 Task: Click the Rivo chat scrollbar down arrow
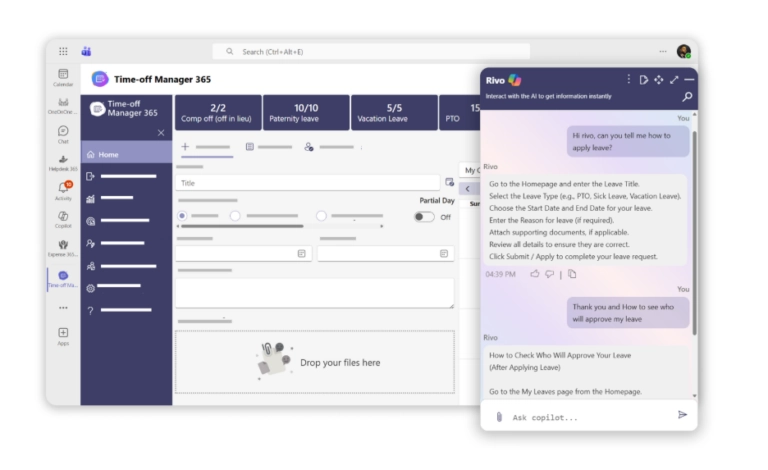pyautogui.click(x=694, y=396)
